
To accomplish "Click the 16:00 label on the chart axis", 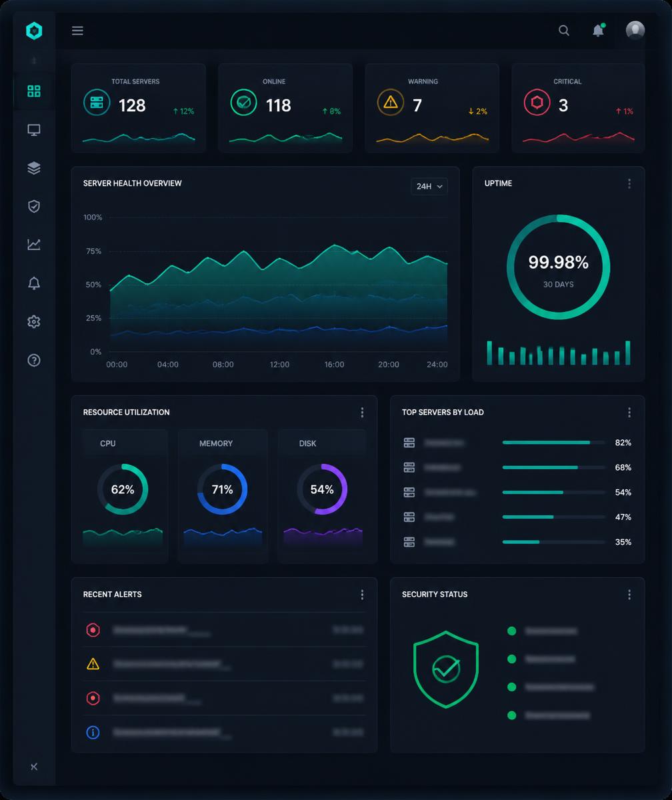I will coord(334,365).
